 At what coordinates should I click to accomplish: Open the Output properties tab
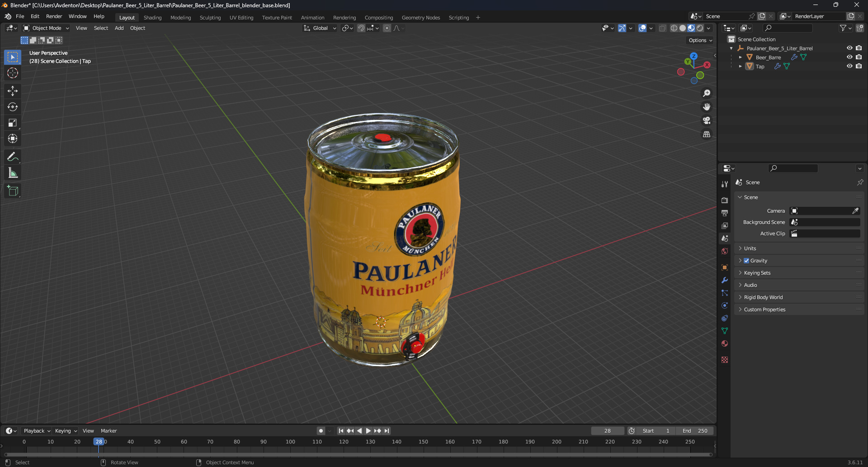(725, 213)
